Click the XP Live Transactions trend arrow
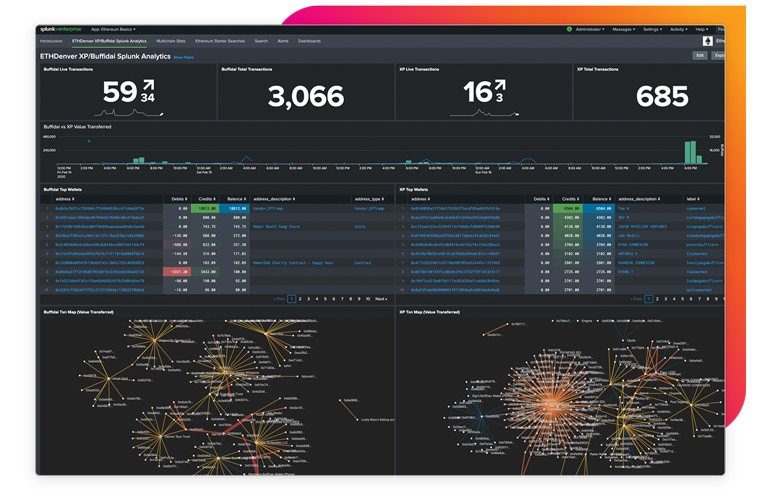 [x=500, y=86]
